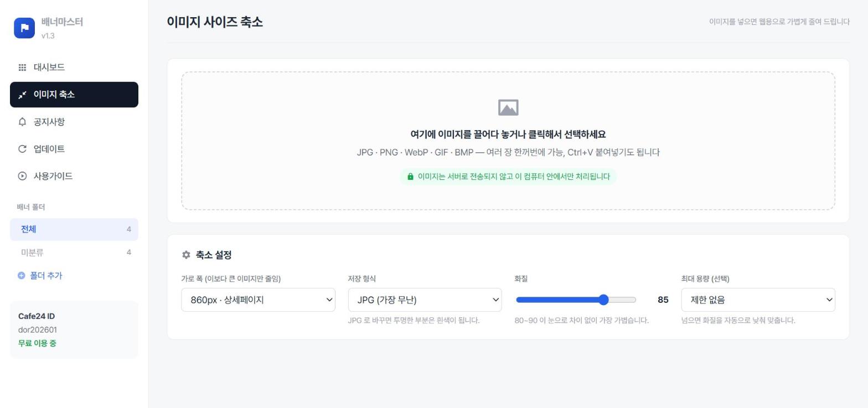Click the quality value 85
Image resolution: width=868 pixels, height=408 pixels.
[663, 299]
